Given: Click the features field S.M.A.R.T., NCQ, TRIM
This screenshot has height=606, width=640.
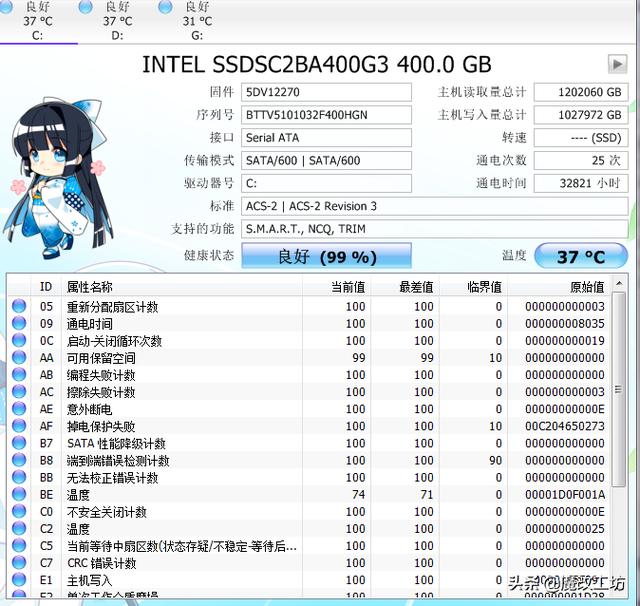Looking at the screenshot, I should click(435, 229).
